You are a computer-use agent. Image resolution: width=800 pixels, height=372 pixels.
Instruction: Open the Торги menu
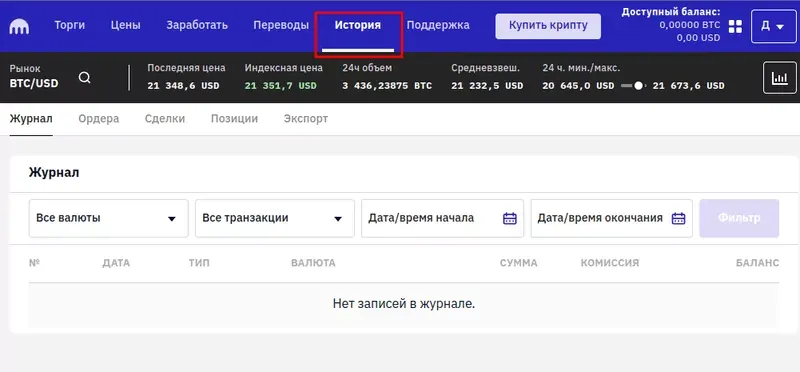(70, 25)
